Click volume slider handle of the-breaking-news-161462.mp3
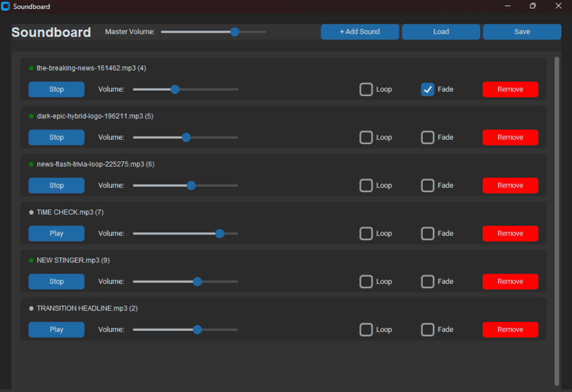This screenshot has height=392, width=572. click(175, 90)
